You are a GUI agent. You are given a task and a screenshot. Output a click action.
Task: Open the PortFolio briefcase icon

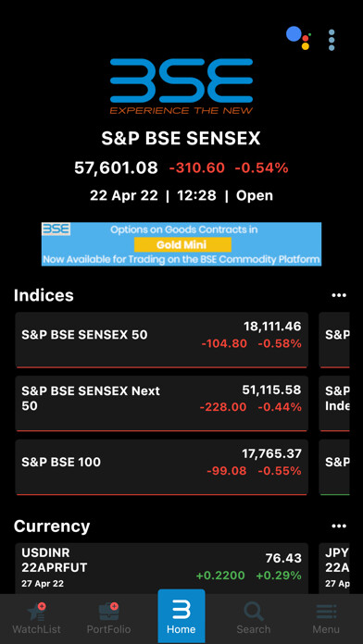click(109, 612)
